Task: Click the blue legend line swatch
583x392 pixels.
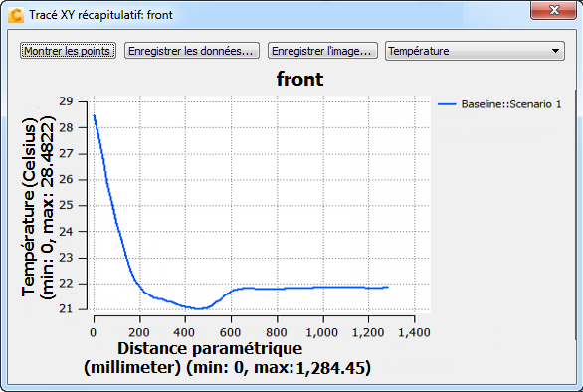Action: 447,104
